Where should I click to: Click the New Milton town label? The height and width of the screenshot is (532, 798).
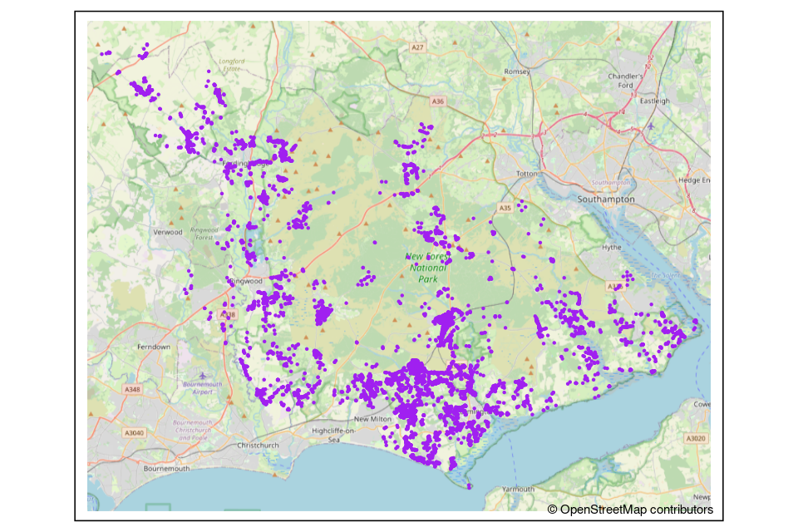pyautogui.click(x=372, y=419)
